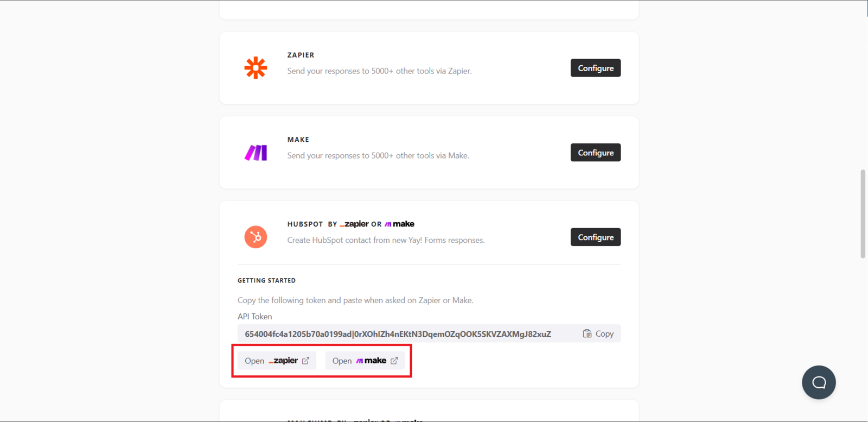Click the orange Zapier asterisk logo
This screenshot has height=422, width=868.
coord(256,68)
